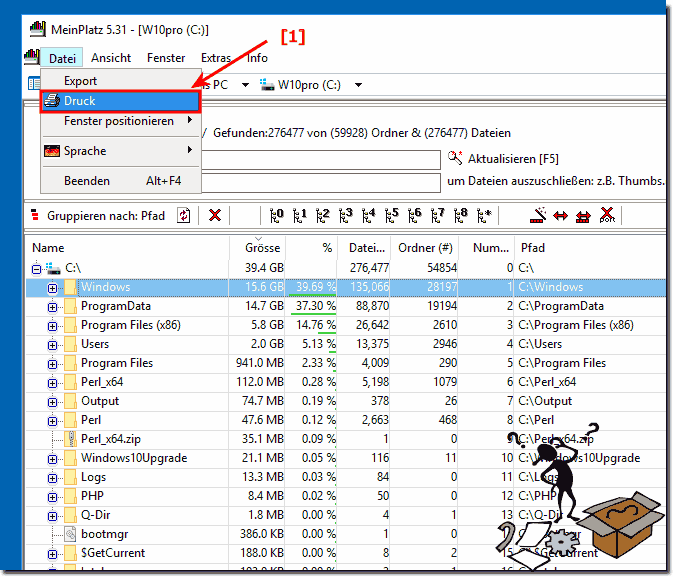This screenshot has height=577, width=673.
Task: Open the Sprache submenu
Action: 121,151
